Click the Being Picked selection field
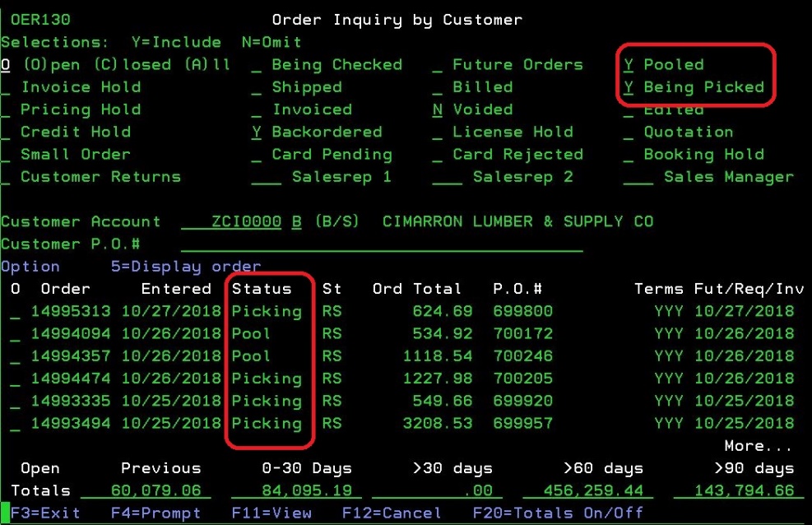Viewport: 812px width, 525px height. coord(629,87)
